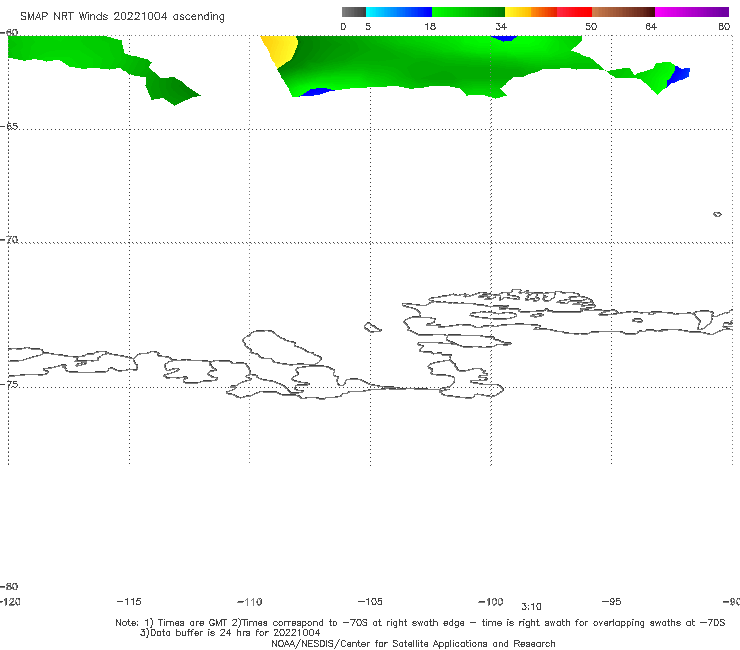Click the longitude label '-105'
This screenshot has height=650, width=740.
point(370,601)
